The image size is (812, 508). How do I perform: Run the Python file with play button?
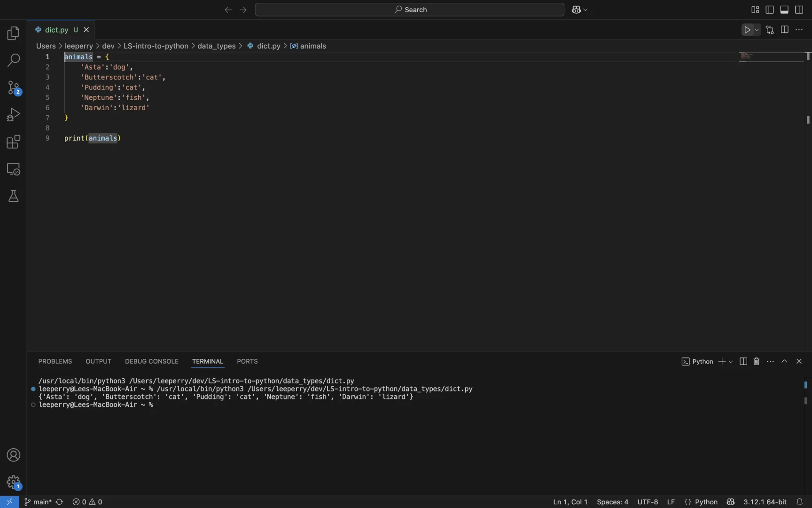pyautogui.click(x=747, y=30)
